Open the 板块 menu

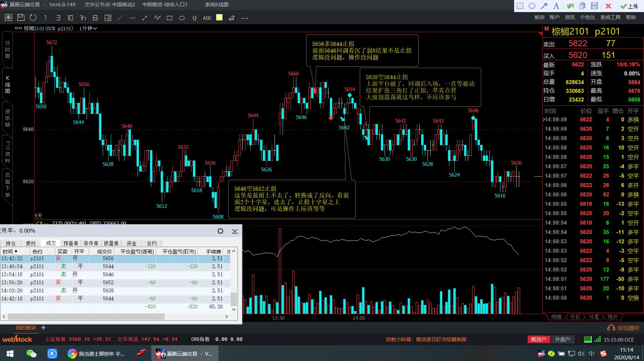pyautogui.click(x=539, y=17)
